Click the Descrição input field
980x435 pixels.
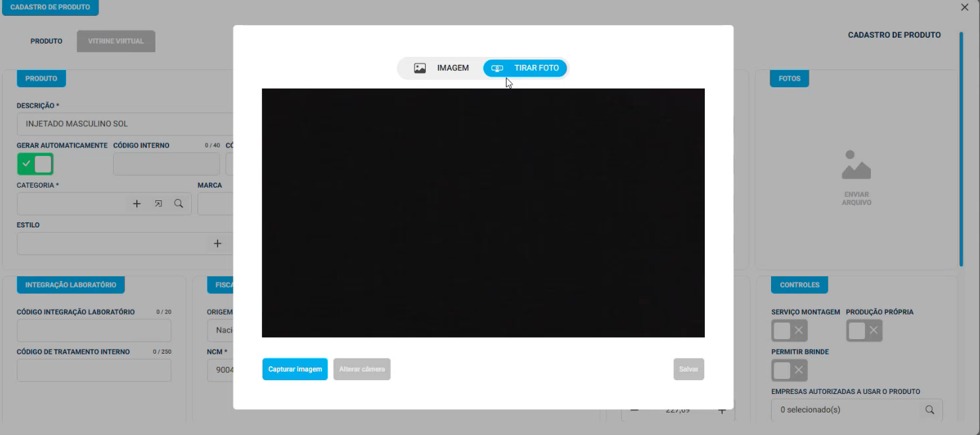pos(125,124)
